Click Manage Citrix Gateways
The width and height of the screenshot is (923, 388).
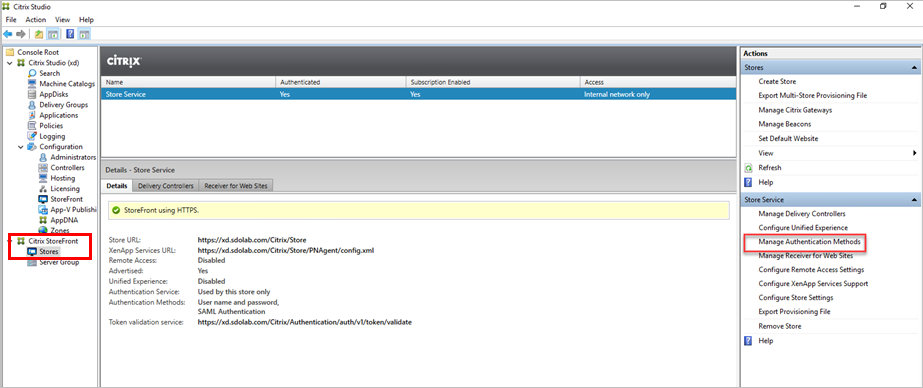click(x=795, y=110)
